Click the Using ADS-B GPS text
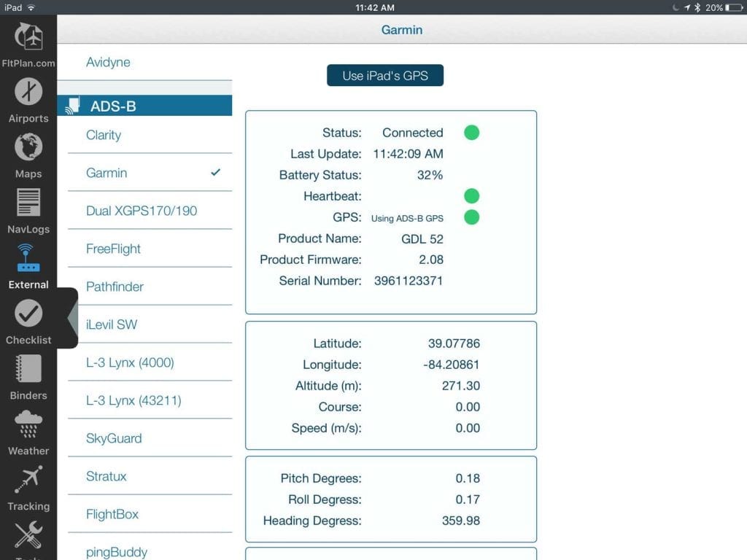The height and width of the screenshot is (560, 747). [407, 219]
